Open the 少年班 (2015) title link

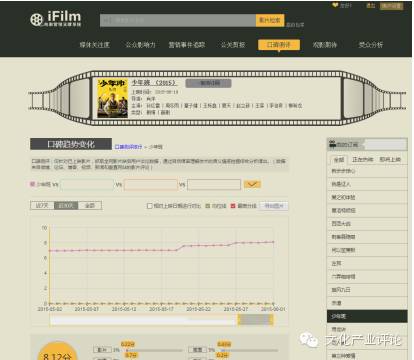pyautogui.click(x=154, y=83)
